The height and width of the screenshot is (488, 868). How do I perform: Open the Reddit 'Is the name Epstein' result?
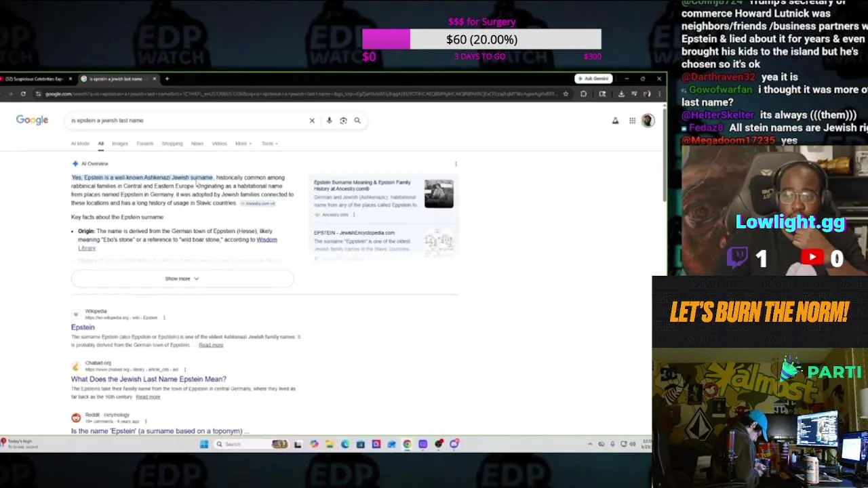point(160,431)
